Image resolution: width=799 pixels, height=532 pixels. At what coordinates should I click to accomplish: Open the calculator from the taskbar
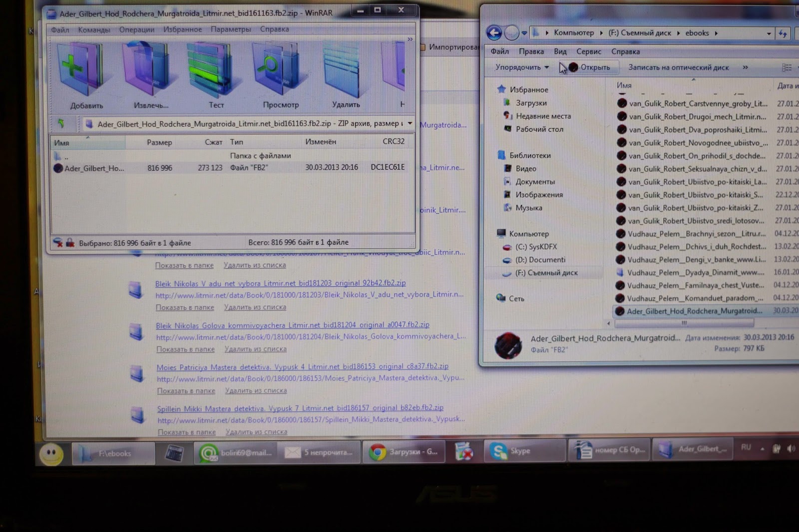pos(173,453)
